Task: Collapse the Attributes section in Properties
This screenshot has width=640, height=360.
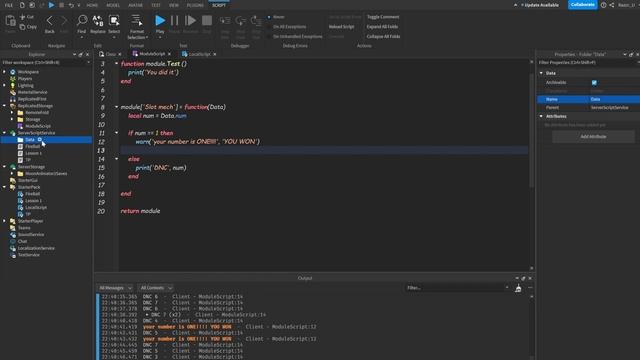Action: click(x=541, y=116)
